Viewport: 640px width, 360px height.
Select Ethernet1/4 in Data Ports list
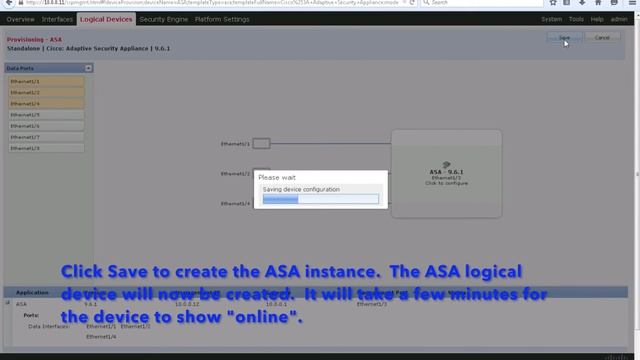coord(46,104)
